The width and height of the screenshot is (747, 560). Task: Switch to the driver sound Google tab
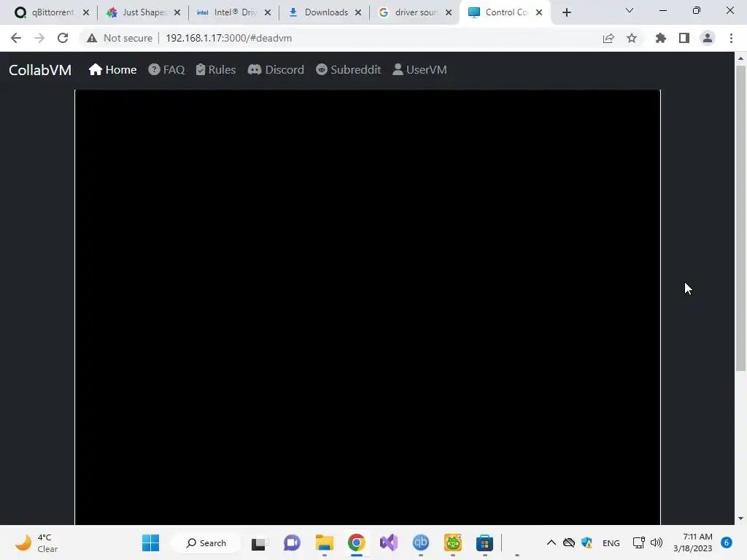point(409,12)
